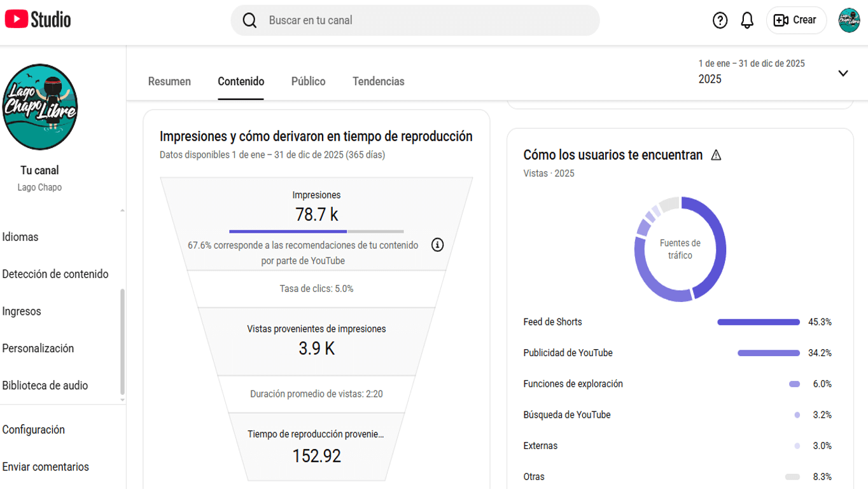Click Enviar comentarios link

pyautogui.click(x=46, y=467)
